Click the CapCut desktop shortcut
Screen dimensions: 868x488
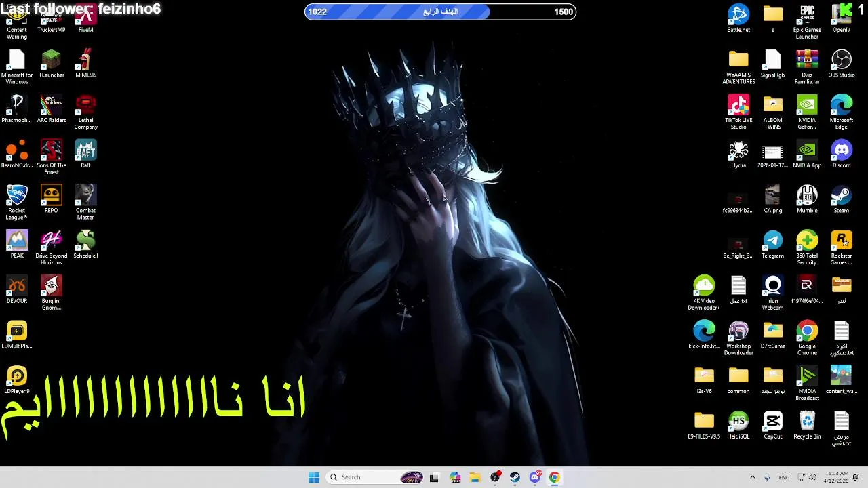click(x=773, y=425)
